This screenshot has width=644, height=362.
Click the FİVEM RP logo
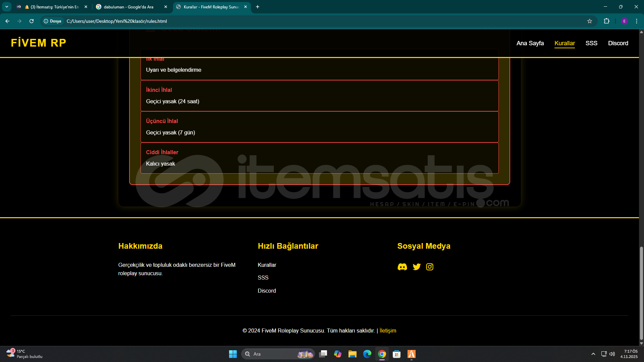click(x=39, y=43)
